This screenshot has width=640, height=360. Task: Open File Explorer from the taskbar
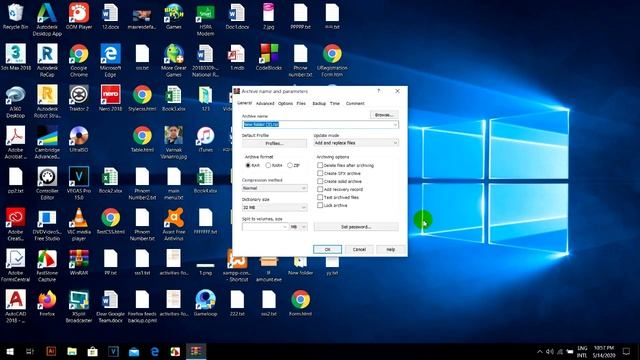72,351
